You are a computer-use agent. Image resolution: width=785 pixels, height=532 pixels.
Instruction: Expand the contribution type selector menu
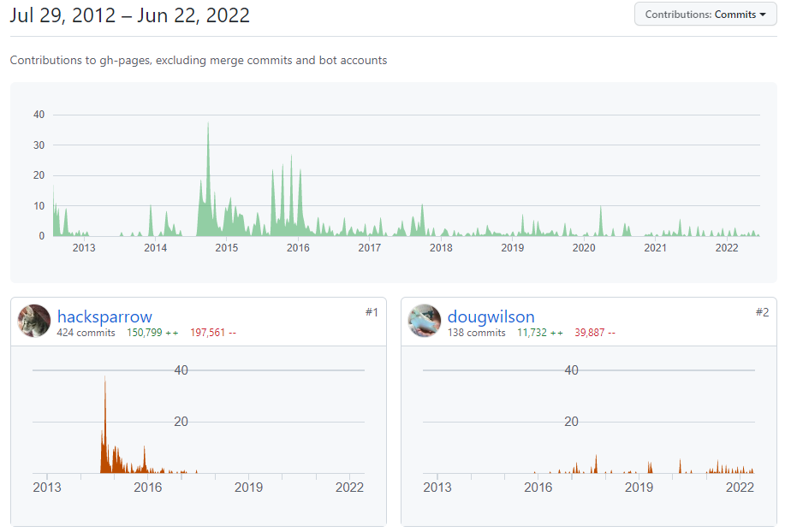pos(705,14)
